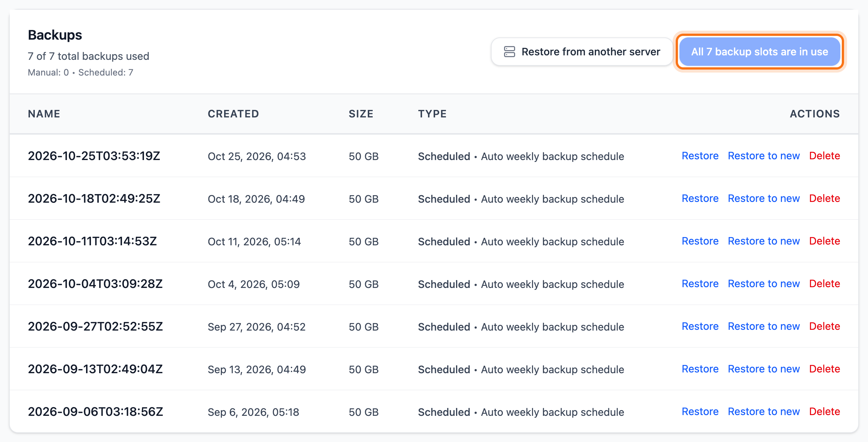Restore backup 2026-09-06T03:18:56Z
868x442 pixels.
click(x=700, y=412)
